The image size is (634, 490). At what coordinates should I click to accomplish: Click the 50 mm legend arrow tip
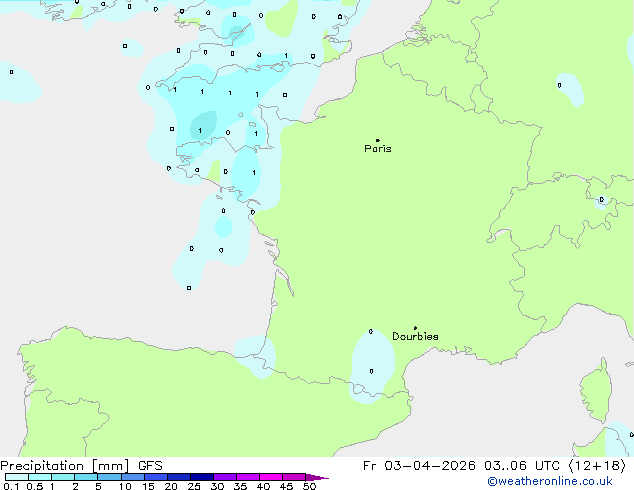[x=317, y=477]
